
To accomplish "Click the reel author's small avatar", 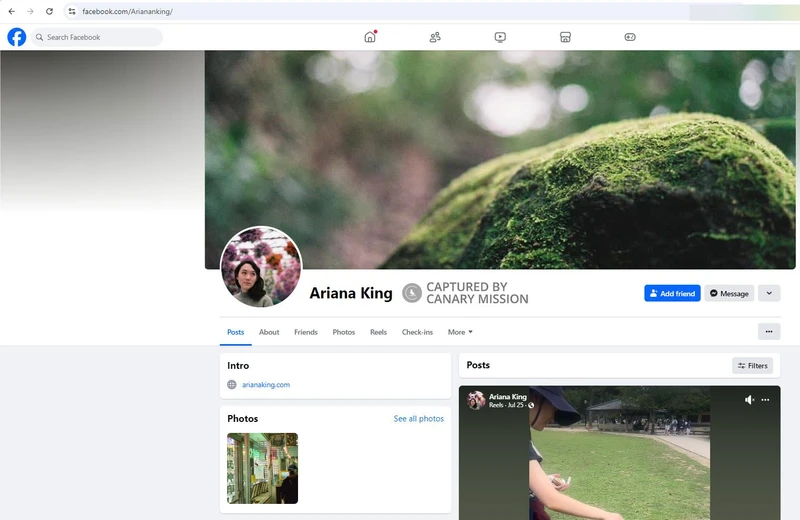I will point(476,401).
